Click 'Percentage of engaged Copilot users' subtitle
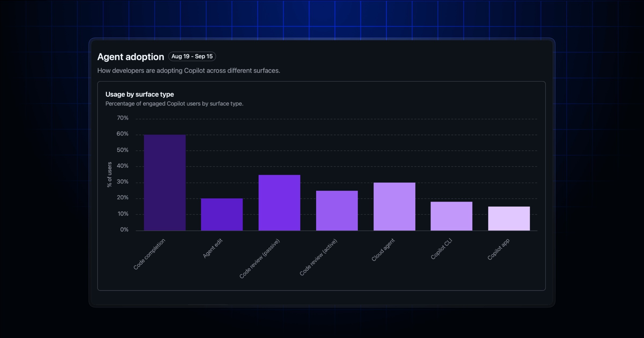644x338 pixels. [174, 104]
